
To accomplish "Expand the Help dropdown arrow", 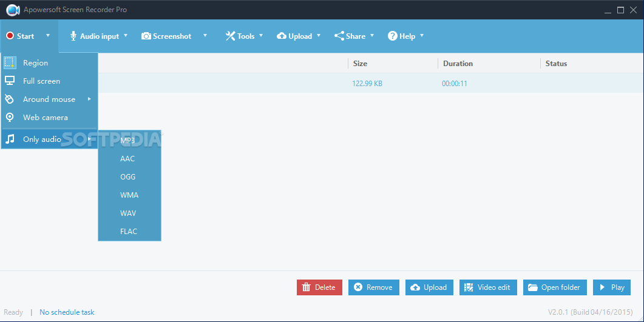I will 422,36.
